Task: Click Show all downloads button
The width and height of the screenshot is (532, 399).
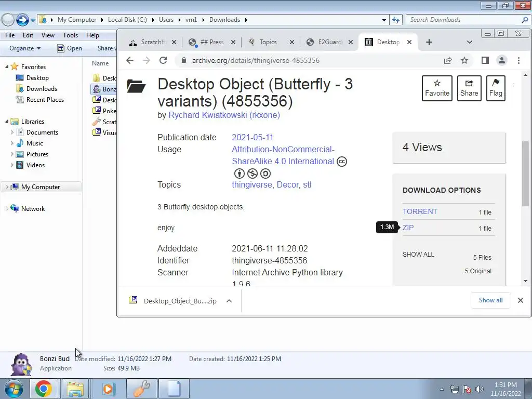Action: (490, 300)
